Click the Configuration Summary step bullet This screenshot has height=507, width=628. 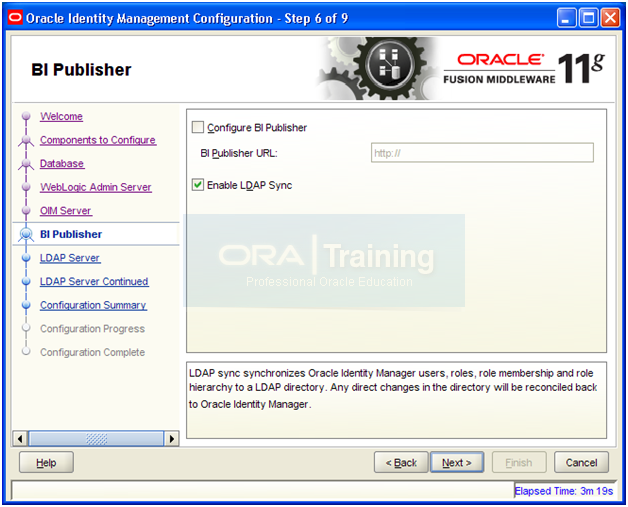(26, 305)
